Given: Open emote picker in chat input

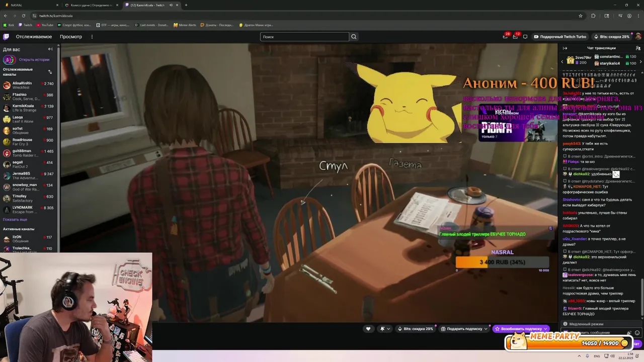Looking at the screenshot, I should click(x=637, y=333).
